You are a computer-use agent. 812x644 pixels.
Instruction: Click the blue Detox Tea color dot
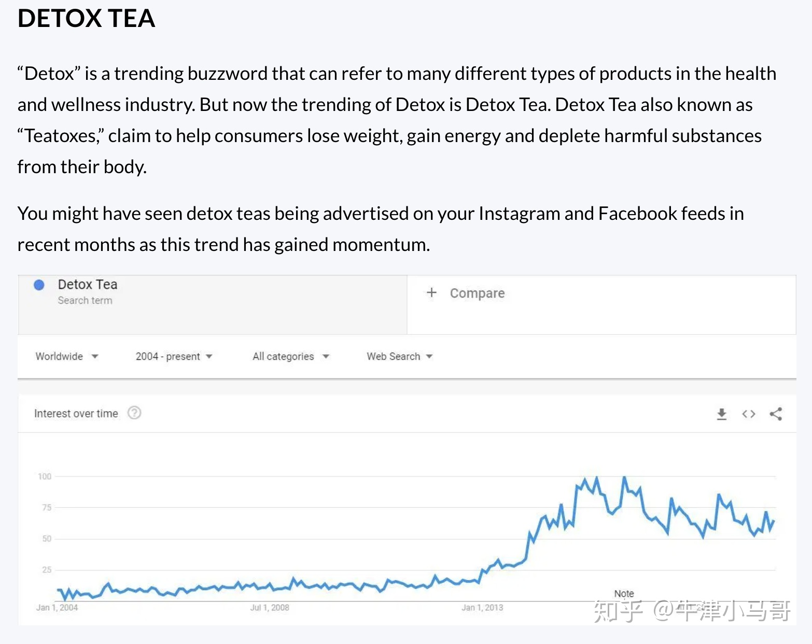[x=39, y=285]
